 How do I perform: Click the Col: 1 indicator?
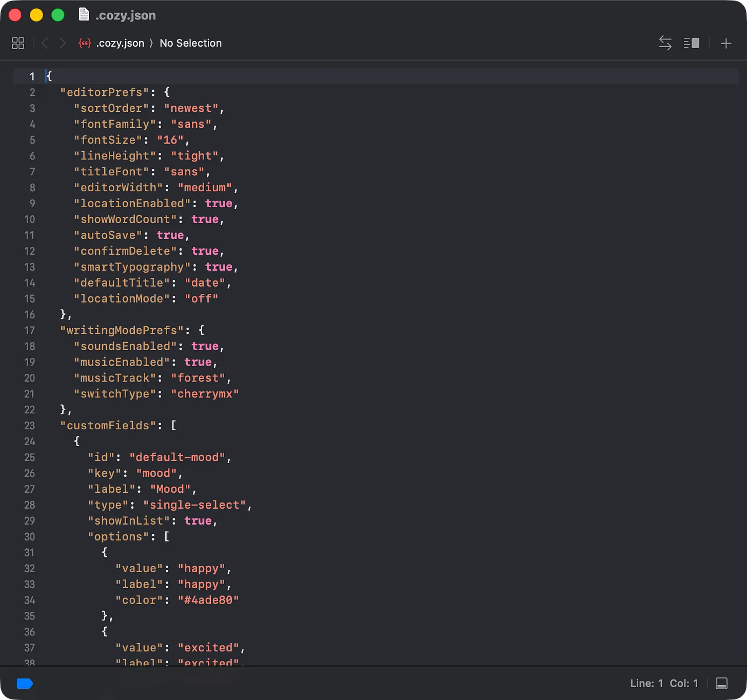coord(684,683)
